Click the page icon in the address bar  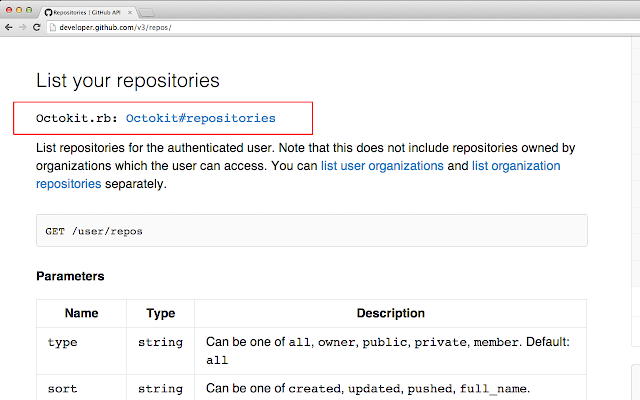pos(52,27)
